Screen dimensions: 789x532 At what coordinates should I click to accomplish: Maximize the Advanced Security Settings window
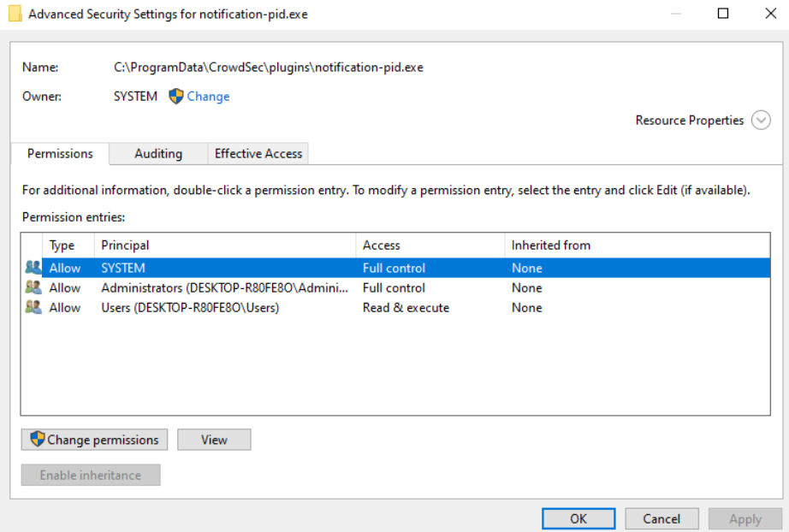tap(722, 14)
